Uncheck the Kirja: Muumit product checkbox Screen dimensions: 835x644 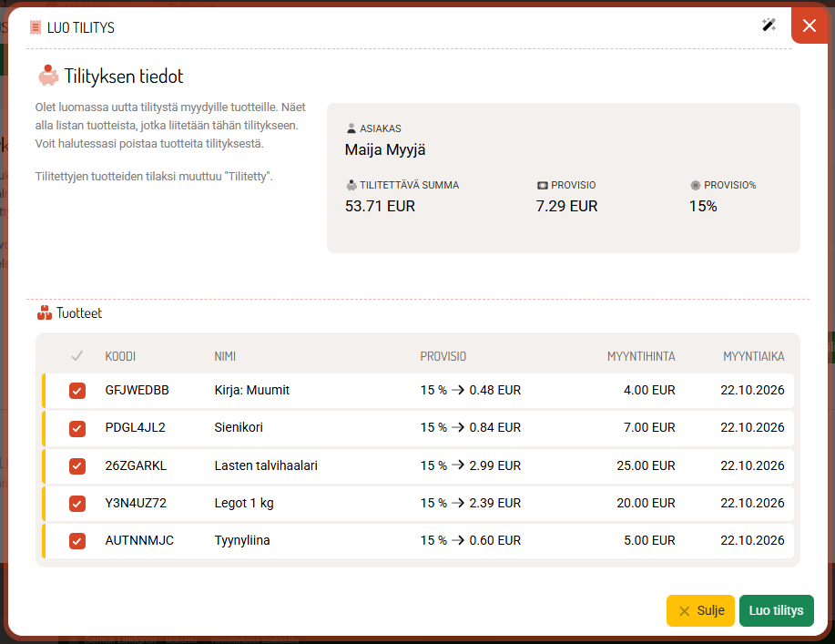77,391
